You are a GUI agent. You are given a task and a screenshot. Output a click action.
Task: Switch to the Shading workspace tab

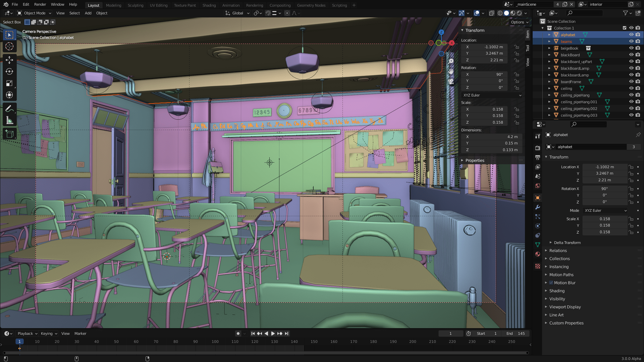pos(209,5)
